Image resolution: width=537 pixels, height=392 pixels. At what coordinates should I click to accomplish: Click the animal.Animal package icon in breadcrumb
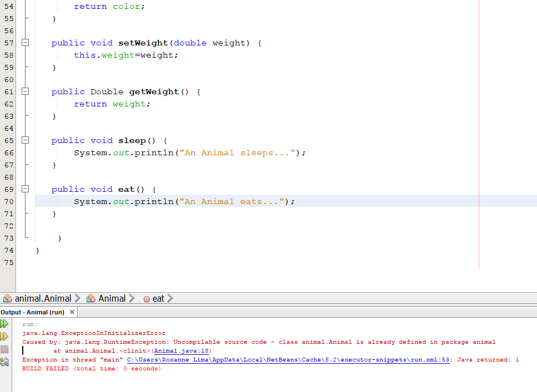[x=8, y=298]
